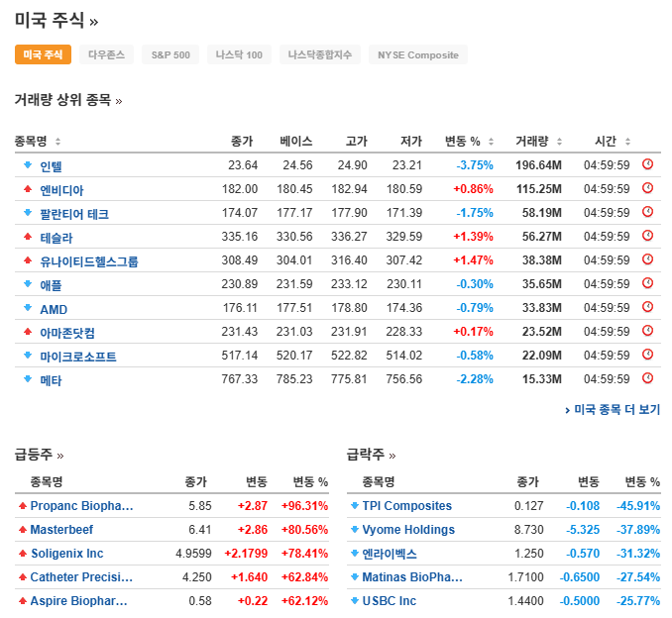Click the up arrow icon beside Propanc Biopha...

click(23, 506)
